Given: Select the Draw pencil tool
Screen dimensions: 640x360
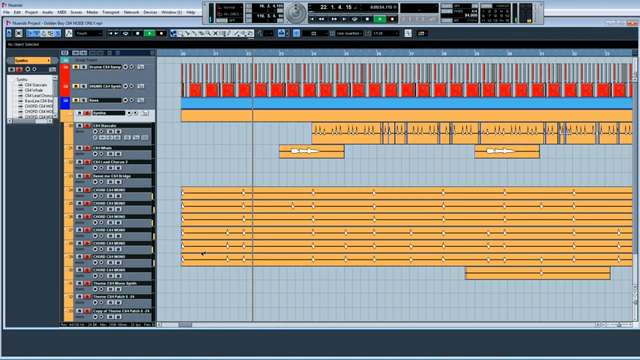Looking at the screenshot, I should [x=229, y=33].
